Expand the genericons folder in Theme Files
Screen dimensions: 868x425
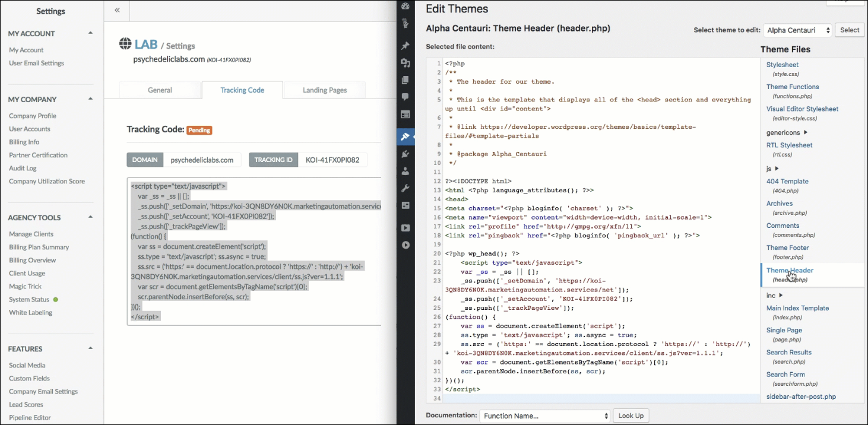pos(806,132)
